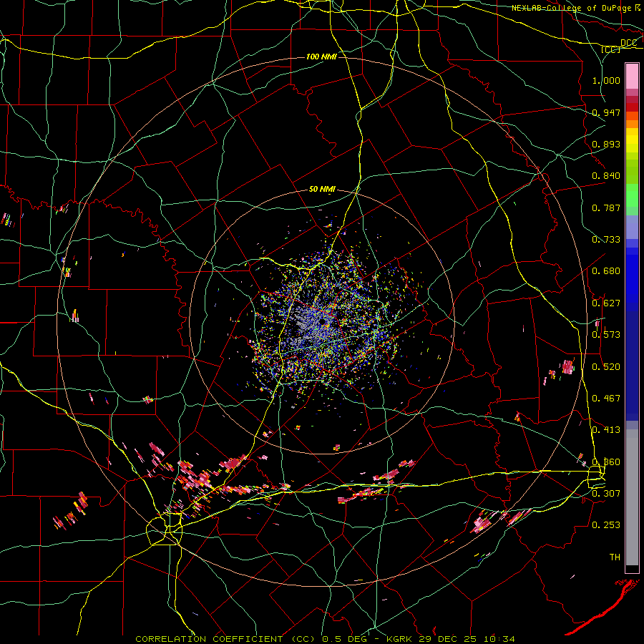Screen dimensions: 644x644
Task: Click the 0.360 legend value
Action: [x=606, y=462]
